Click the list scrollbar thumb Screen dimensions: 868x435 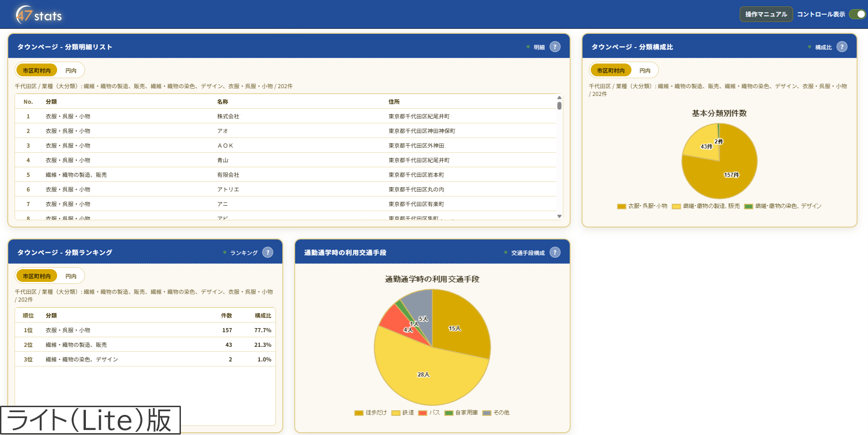(x=559, y=106)
